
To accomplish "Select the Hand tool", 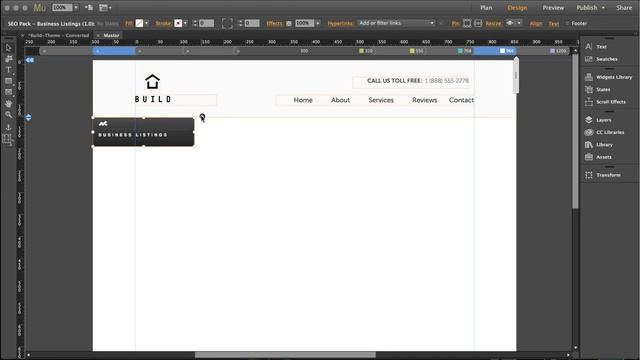I will [8, 104].
